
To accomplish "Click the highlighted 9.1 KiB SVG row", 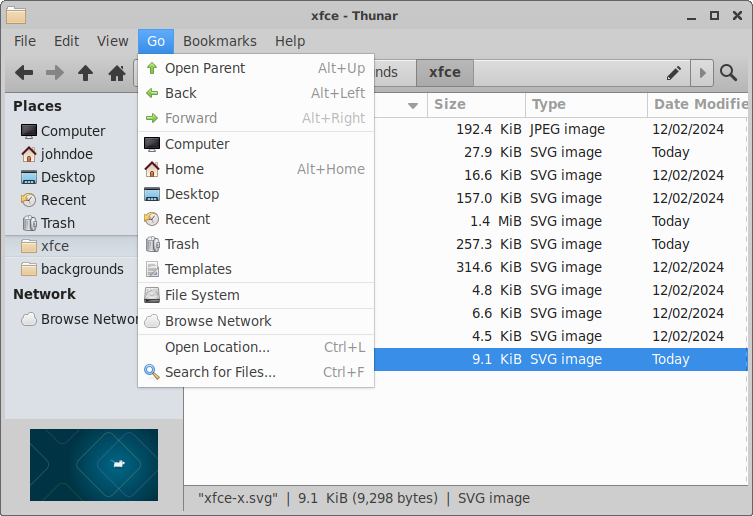I will (x=560, y=359).
